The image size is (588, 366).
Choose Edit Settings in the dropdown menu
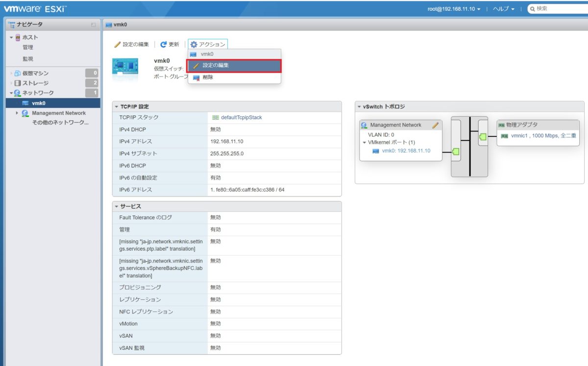(x=216, y=65)
